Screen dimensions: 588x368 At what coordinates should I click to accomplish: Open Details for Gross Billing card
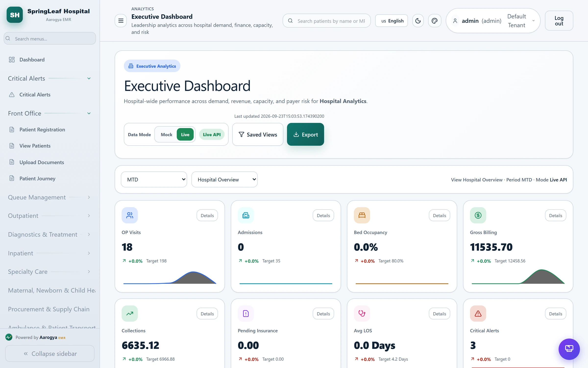[x=556, y=215]
